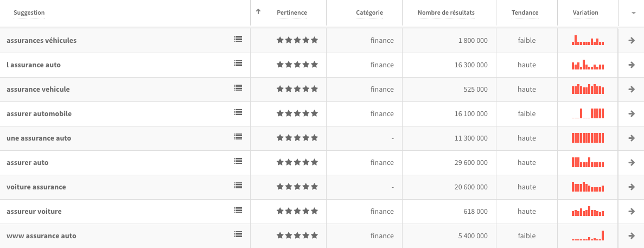Open variation chart for assureur voiture
The height and width of the screenshot is (248, 644).
coord(588,211)
